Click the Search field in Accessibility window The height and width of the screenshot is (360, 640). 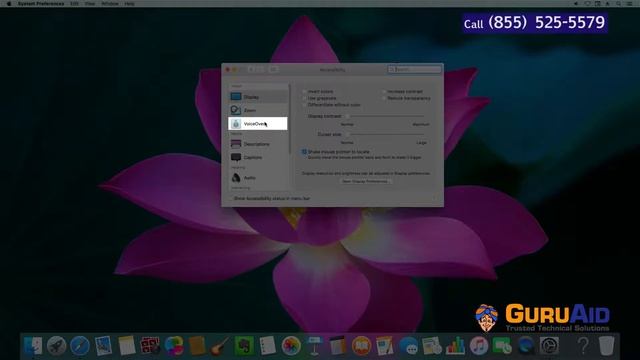click(414, 69)
